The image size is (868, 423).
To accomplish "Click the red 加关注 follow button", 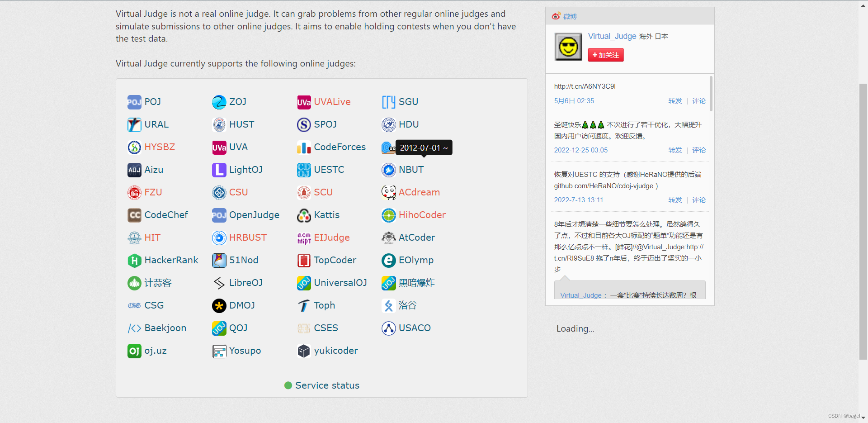I will click(x=606, y=55).
